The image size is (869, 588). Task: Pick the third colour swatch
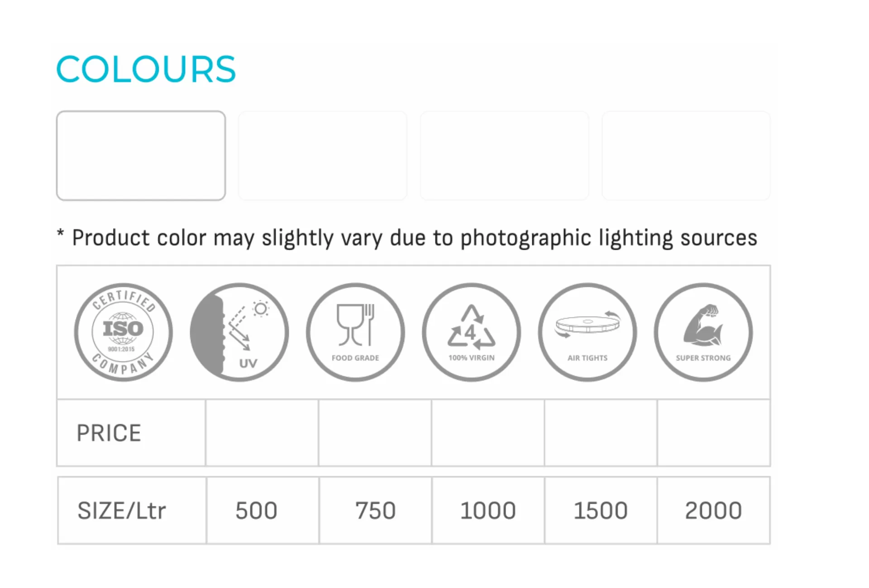504,156
